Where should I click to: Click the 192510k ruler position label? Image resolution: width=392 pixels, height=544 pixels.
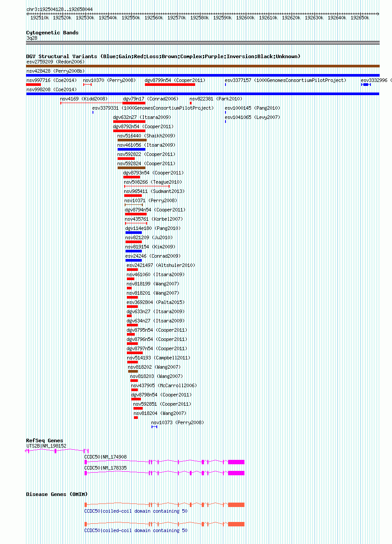[39, 18]
